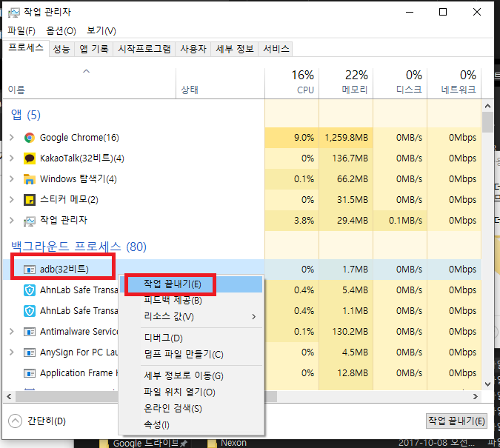The width and height of the screenshot is (500, 448).
Task: Sort processes by 이름 column header
Action: (89, 83)
